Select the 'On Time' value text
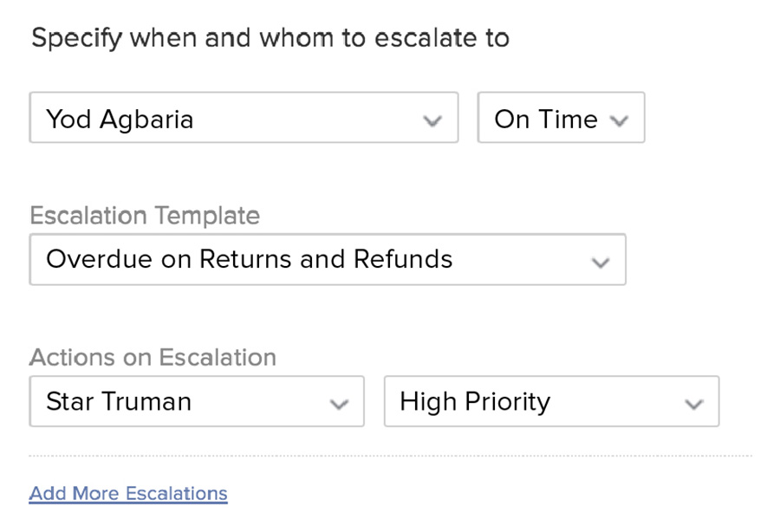This screenshot has height=532, width=780. pyautogui.click(x=546, y=119)
